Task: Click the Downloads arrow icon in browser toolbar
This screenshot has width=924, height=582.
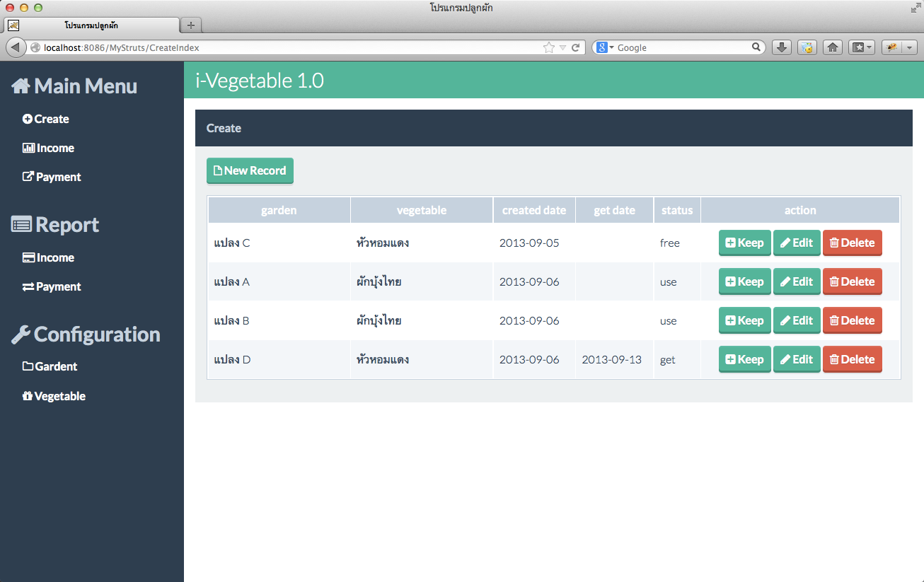Action: pos(781,47)
